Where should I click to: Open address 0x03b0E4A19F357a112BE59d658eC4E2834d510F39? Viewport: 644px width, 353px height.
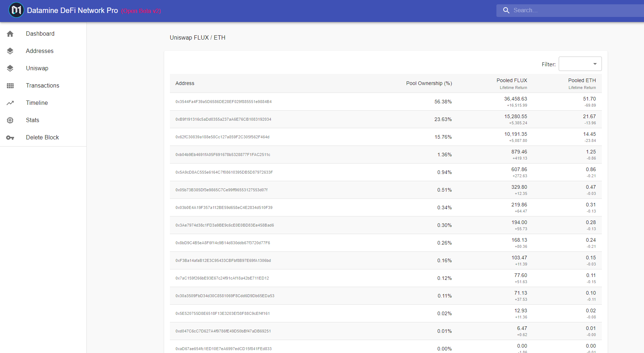(224, 207)
